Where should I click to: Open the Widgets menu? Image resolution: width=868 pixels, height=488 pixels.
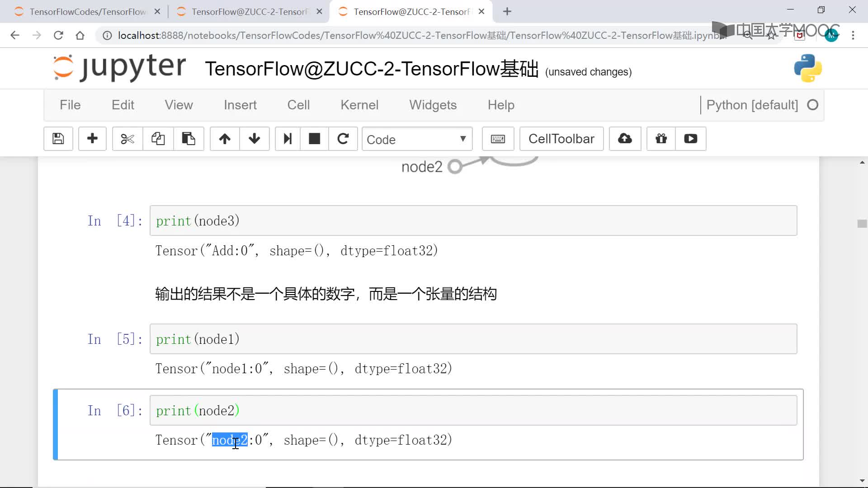tap(433, 105)
